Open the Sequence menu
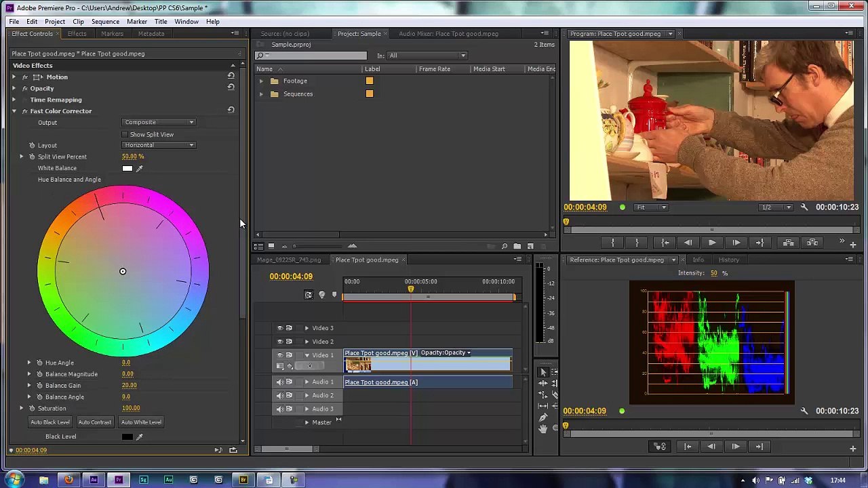This screenshot has height=488, width=868. [105, 21]
